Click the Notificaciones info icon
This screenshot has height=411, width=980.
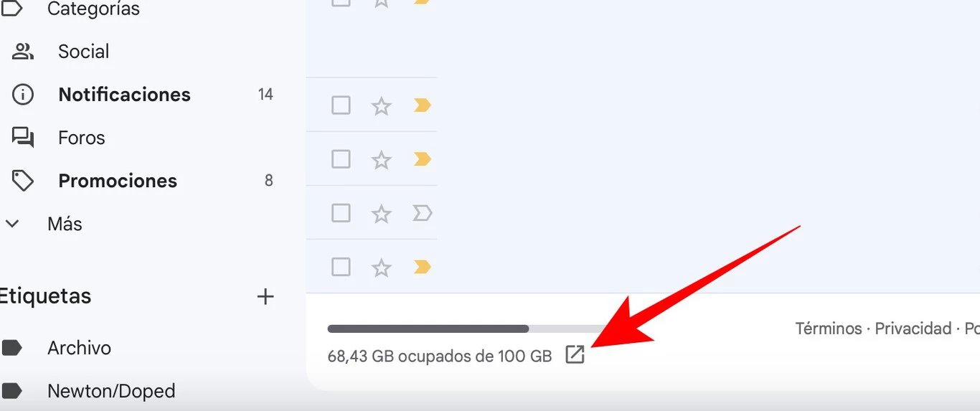[x=23, y=95]
